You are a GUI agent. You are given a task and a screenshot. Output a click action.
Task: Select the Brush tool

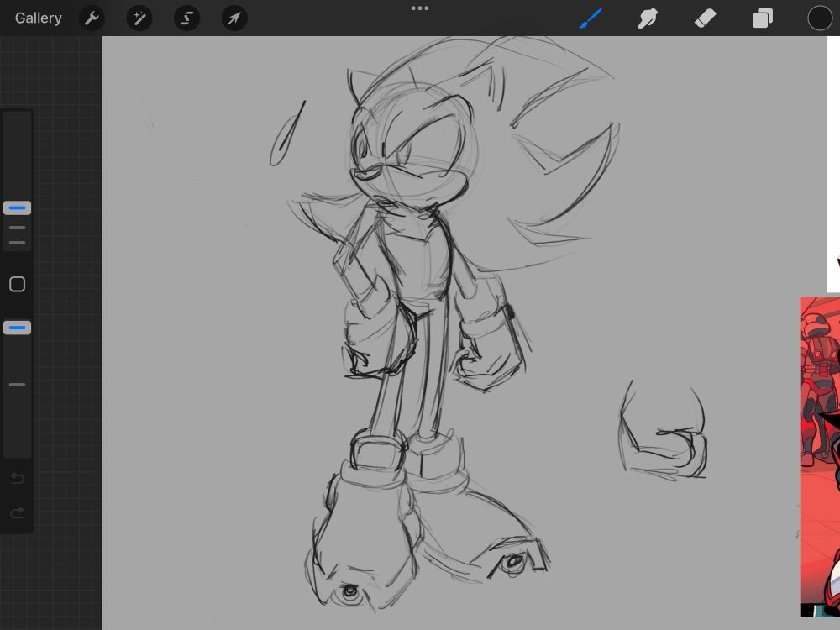(591, 18)
